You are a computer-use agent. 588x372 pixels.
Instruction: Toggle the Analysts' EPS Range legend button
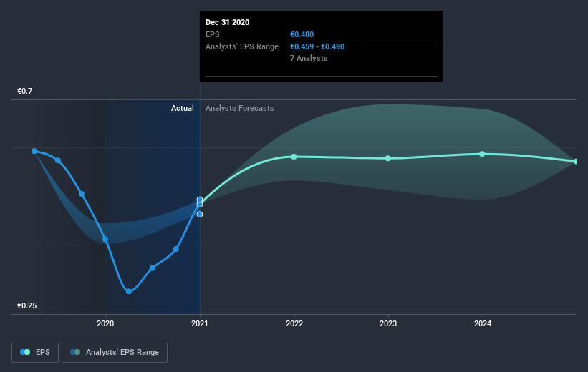[x=115, y=352]
